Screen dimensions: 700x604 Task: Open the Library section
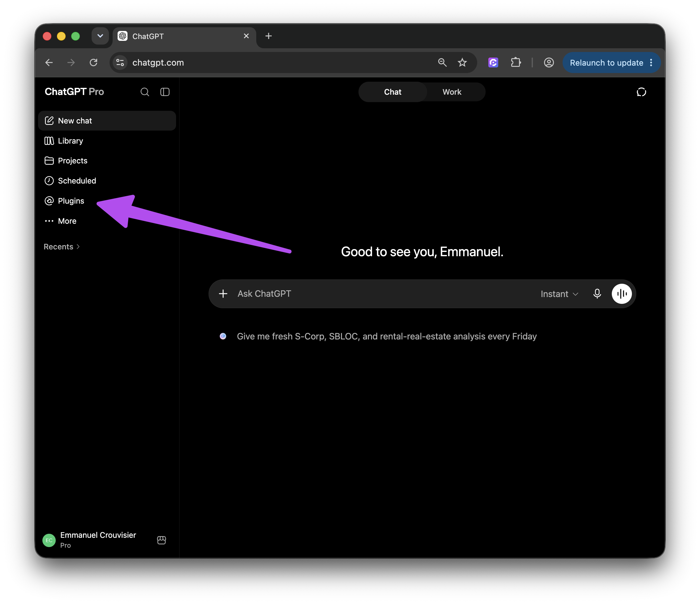point(107,140)
